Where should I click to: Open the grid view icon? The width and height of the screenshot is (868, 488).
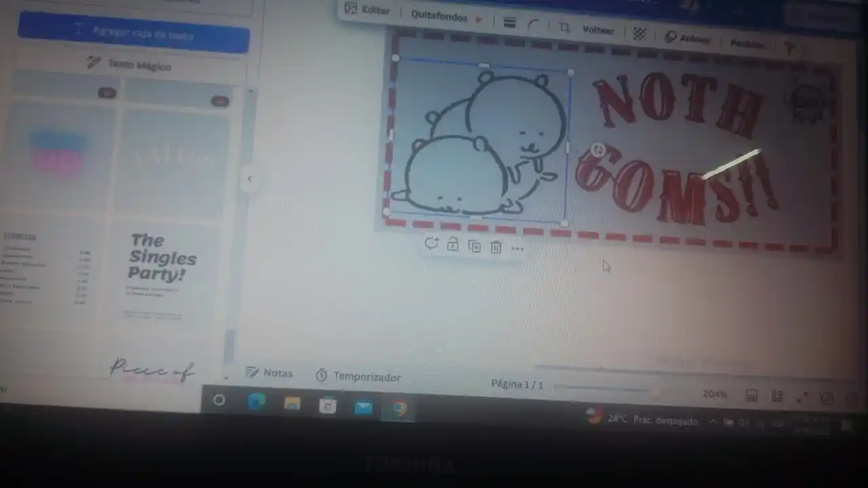tap(777, 396)
